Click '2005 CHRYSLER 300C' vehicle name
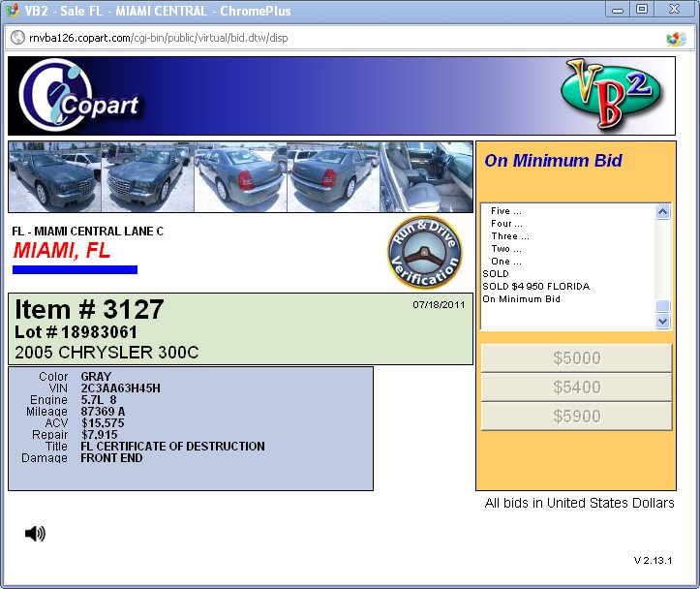 click(107, 353)
